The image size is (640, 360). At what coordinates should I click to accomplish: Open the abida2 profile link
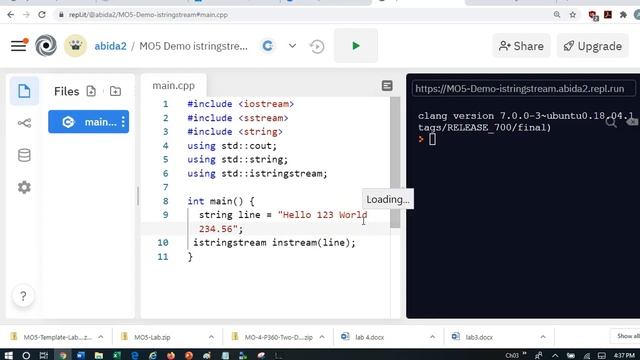(110, 46)
